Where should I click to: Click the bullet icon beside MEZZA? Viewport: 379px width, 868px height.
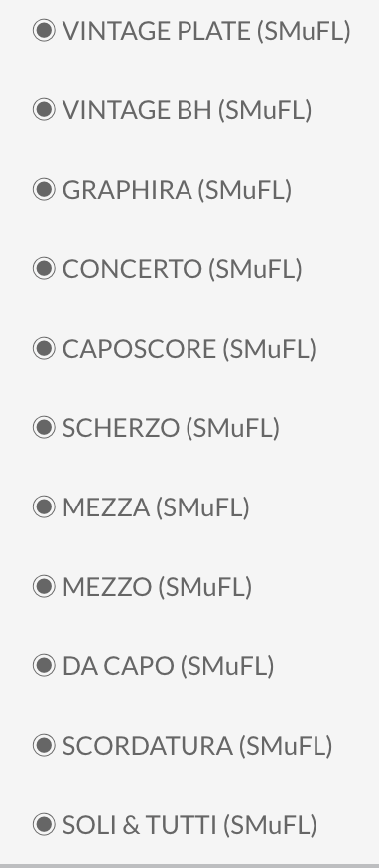coord(44,506)
